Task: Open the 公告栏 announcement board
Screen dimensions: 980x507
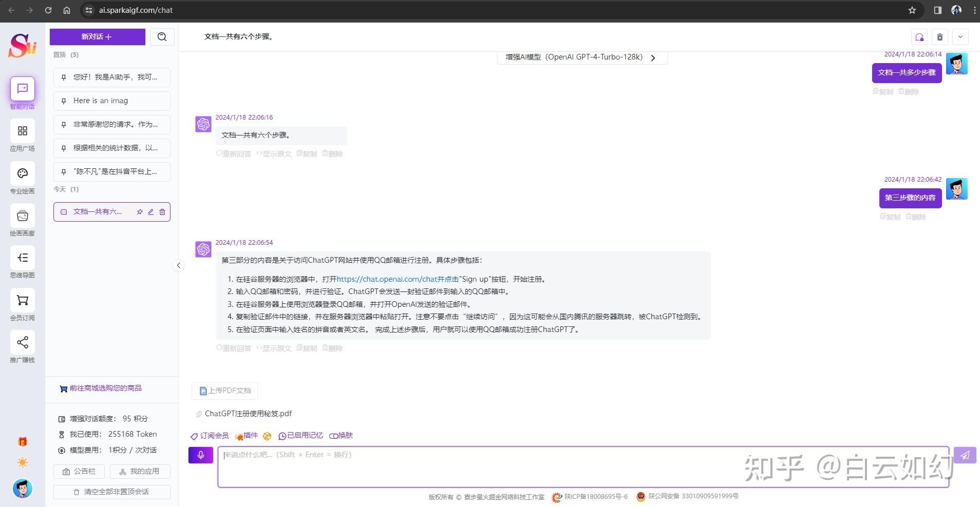Action: point(79,471)
